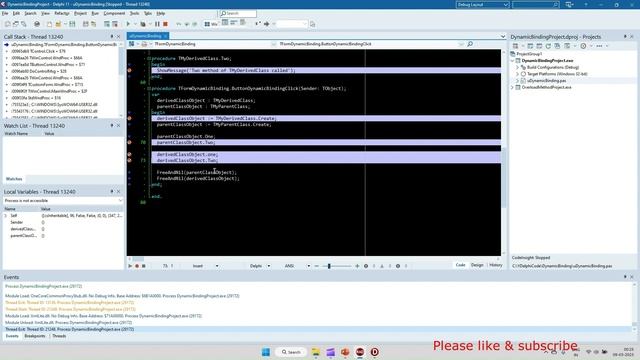Pin the Watch List panel
The height and width of the screenshot is (360, 640).
[x=112, y=126]
